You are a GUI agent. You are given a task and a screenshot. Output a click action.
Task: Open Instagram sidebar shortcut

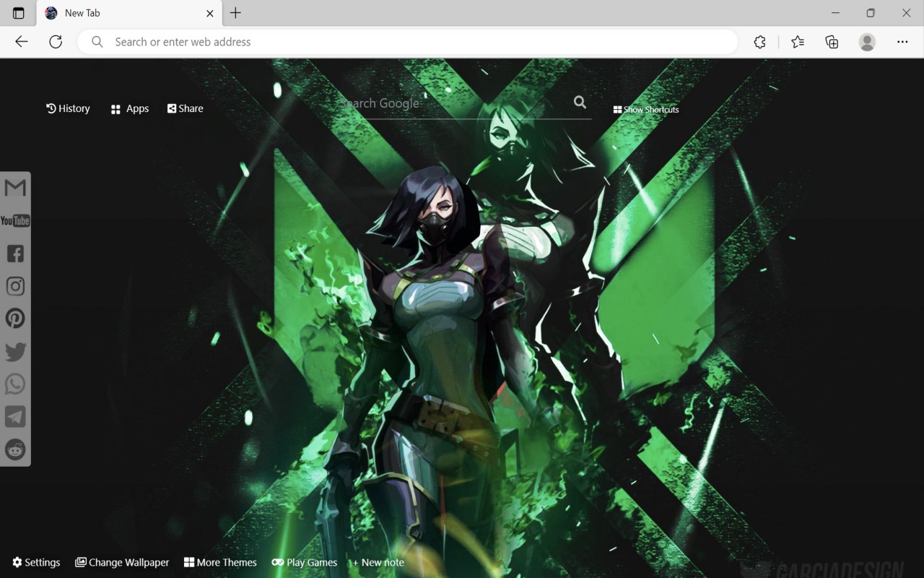(15, 286)
